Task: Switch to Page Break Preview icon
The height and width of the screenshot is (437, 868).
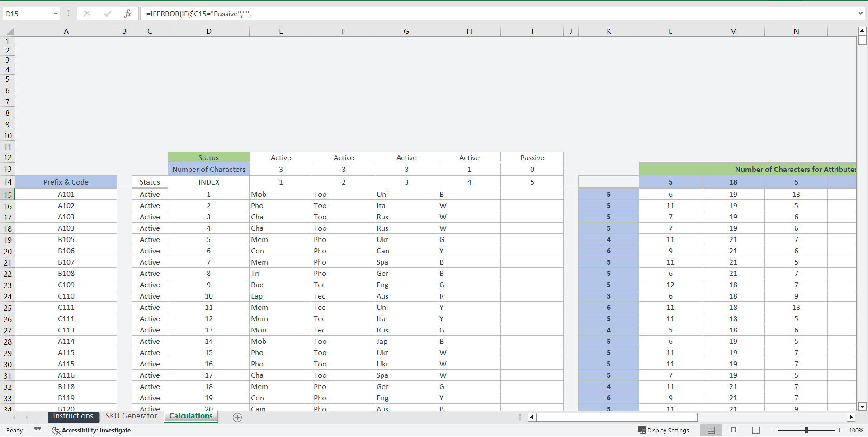Action: coord(756,430)
